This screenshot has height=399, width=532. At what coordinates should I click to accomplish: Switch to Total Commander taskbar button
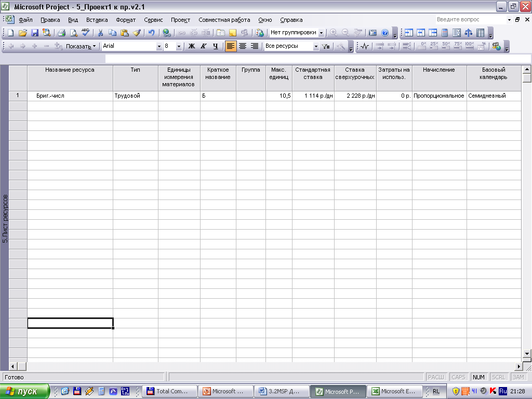coord(170,392)
